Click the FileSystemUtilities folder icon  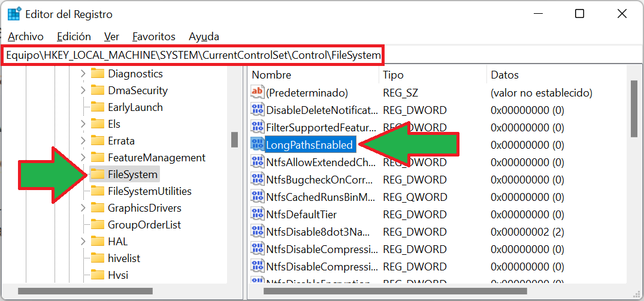pyautogui.click(x=97, y=191)
